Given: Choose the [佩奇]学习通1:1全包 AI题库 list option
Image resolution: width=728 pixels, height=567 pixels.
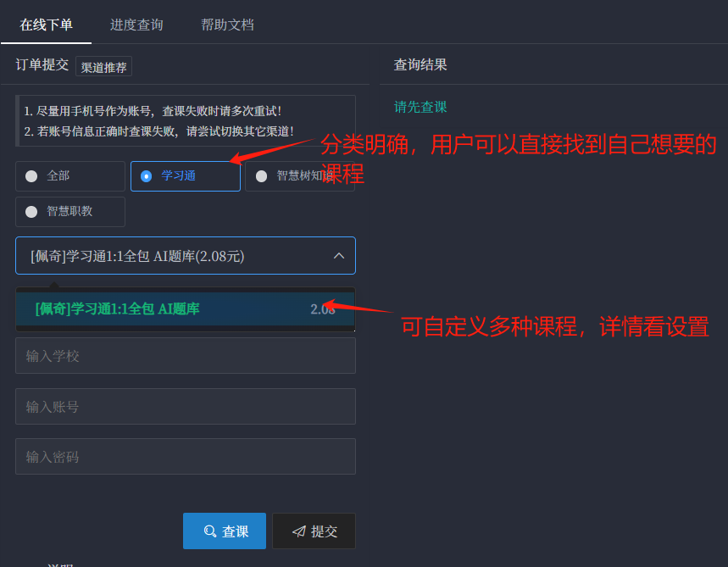Looking at the screenshot, I should pos(117,309).
